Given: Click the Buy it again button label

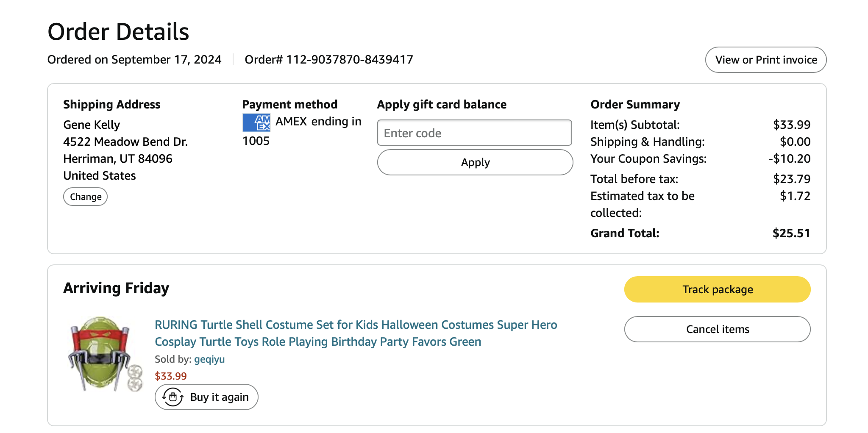Looking at the screenshot, I should coord(219,397).
